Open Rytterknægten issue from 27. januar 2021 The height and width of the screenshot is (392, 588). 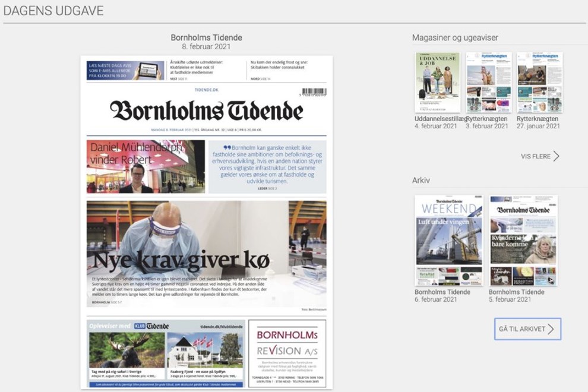(539, 83)
